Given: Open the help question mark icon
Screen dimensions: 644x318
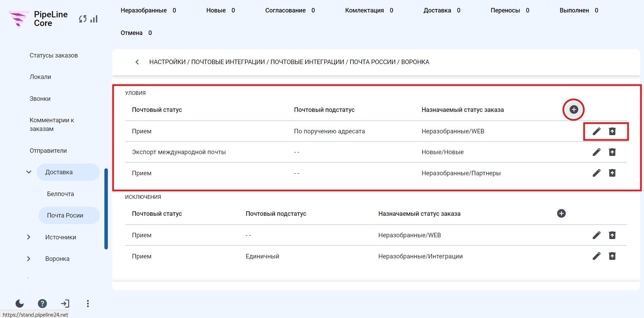Looking at the screenshot, I should pos(42,304).
